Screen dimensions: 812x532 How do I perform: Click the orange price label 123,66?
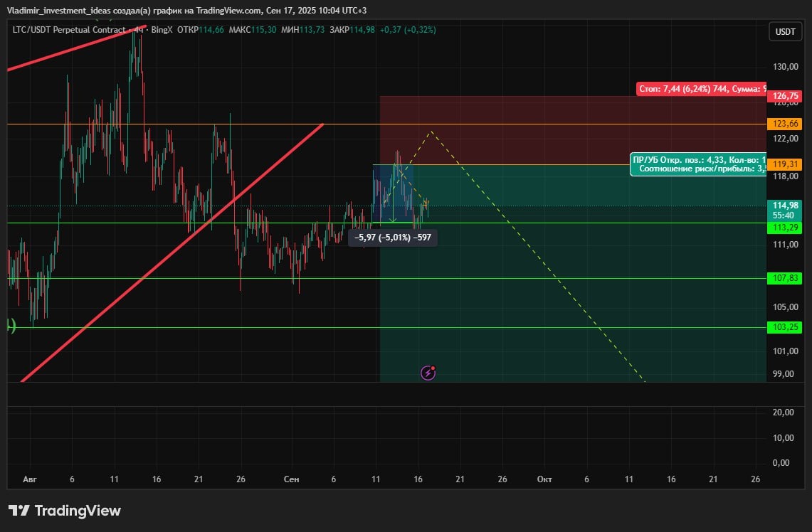[x=785, y=124]
